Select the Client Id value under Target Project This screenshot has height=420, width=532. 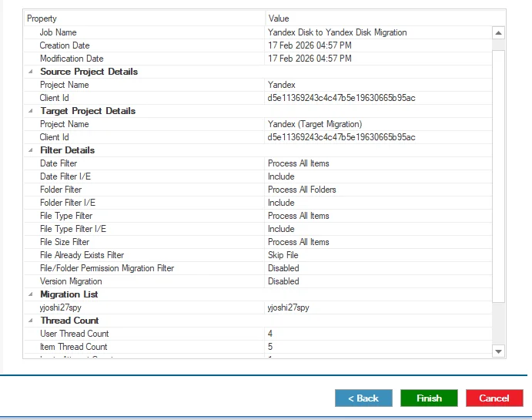pyautogui.click(x=341, y=137)
